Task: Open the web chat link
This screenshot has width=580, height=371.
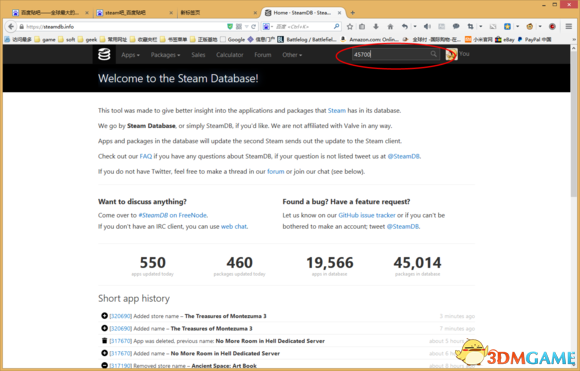Action: point(234,226)
